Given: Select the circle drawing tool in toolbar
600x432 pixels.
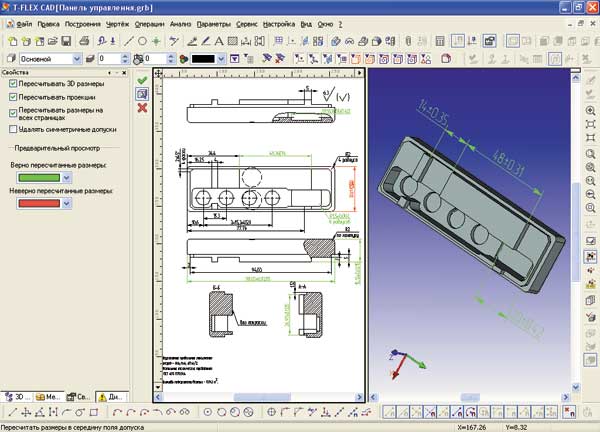Looking at the screenshot, I should pos(143,41).
